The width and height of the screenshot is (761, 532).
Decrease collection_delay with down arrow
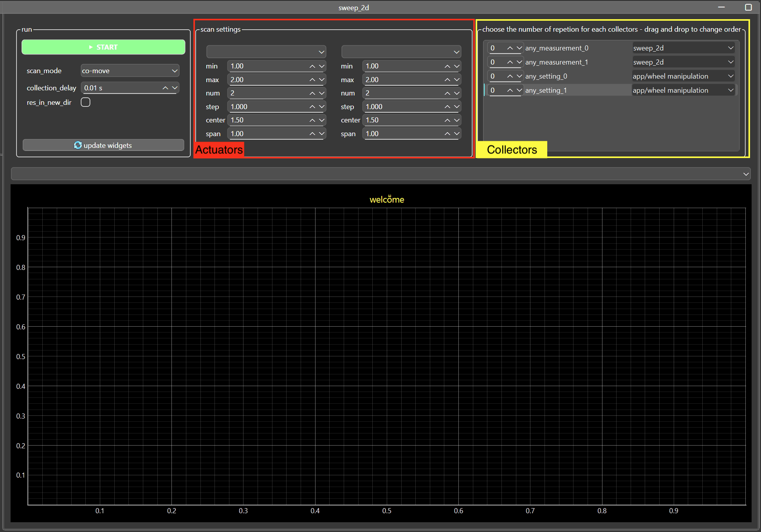point(175,88)
